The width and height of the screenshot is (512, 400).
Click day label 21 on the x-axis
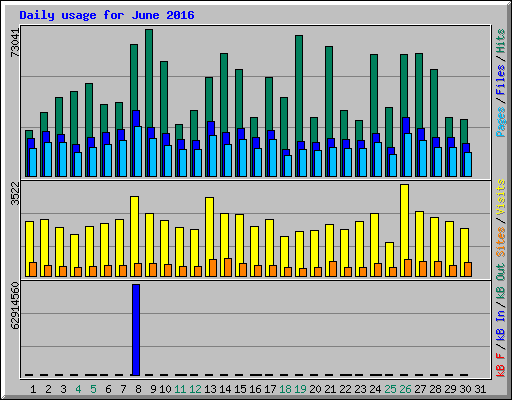(330, 389)
